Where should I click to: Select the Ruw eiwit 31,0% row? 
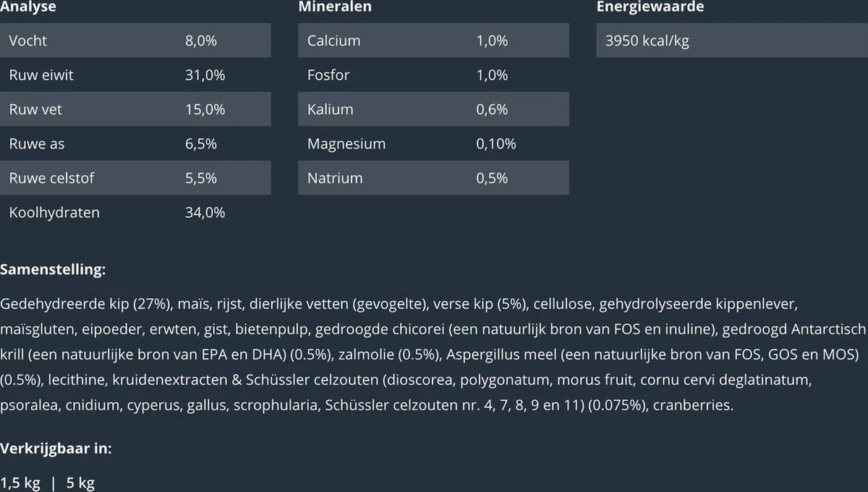tap(135, 75)
